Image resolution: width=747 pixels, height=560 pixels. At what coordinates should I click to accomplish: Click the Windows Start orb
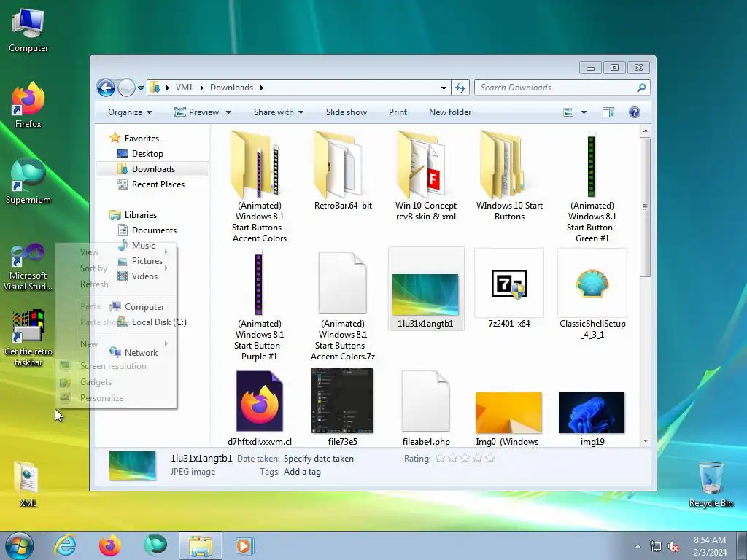pyautogui.click(x=20, y=545)
